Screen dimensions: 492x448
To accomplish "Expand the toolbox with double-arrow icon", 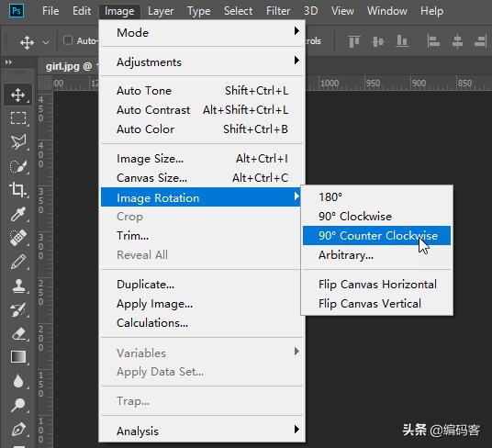I will point(8,62).
